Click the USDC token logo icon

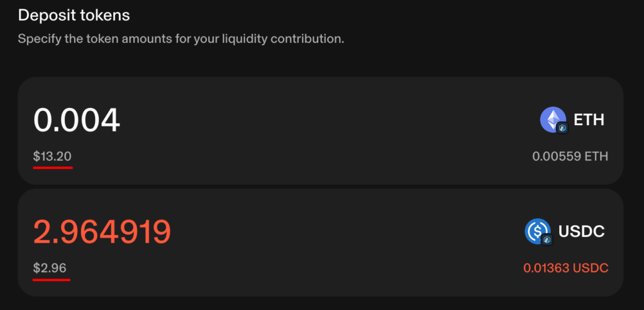(x=536, y=231)
